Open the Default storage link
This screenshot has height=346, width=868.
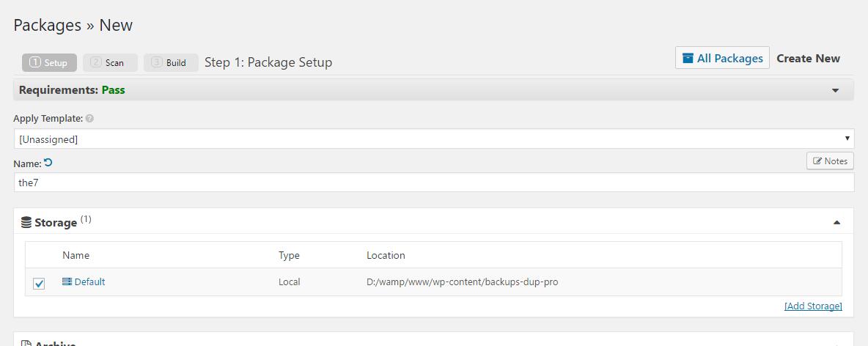(89, 281)
